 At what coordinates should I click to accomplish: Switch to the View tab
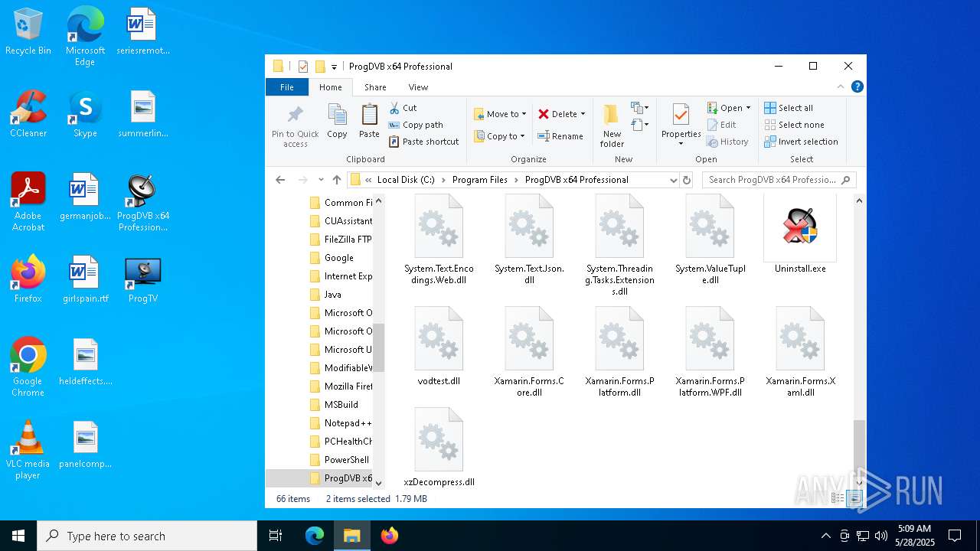[x=418, y=87]
